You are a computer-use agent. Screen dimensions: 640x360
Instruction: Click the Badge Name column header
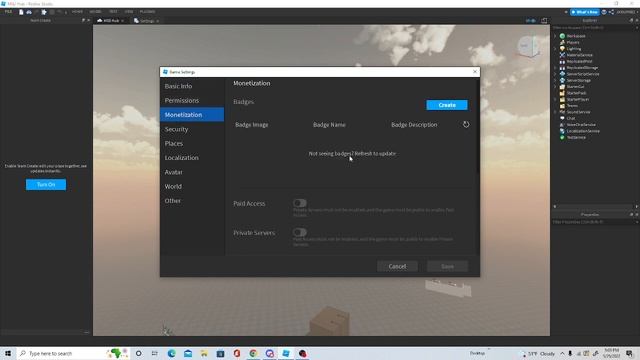(329, 124)
